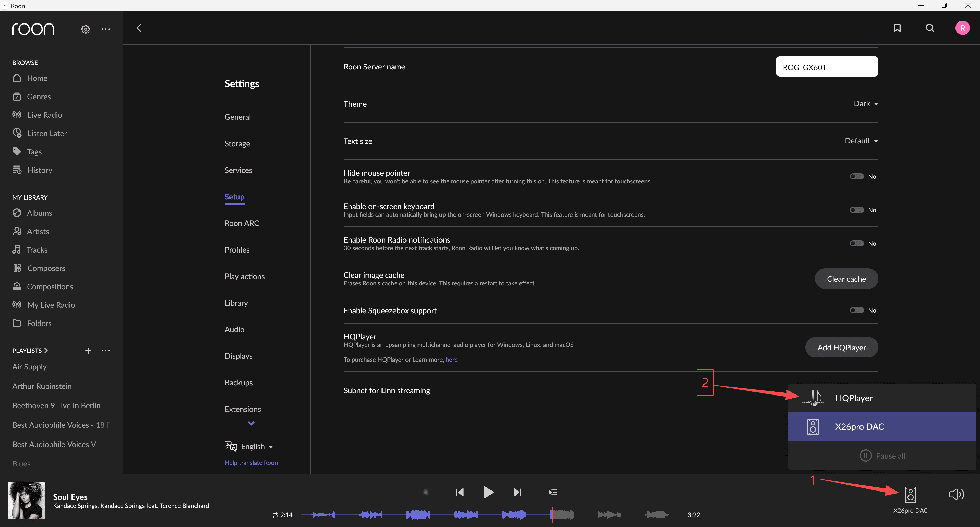Open the Soul Eyes album art thumbnail
980x527 pixels.
(x=27, y=500)
